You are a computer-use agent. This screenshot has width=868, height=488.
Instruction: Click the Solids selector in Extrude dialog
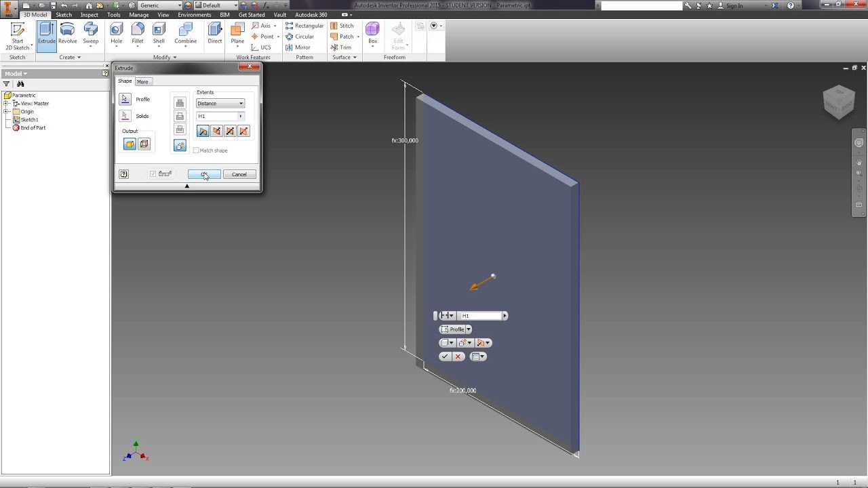[125, 116]
